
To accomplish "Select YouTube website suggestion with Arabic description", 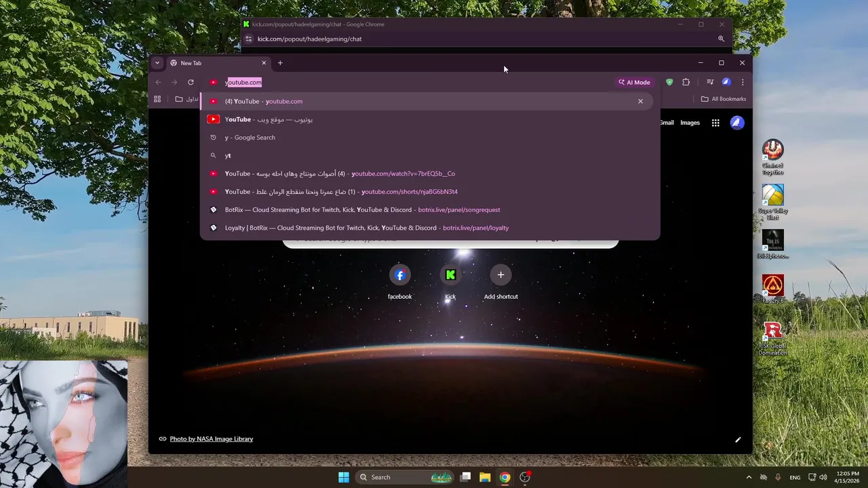I will pyautogui.click(x=430, y=119).
